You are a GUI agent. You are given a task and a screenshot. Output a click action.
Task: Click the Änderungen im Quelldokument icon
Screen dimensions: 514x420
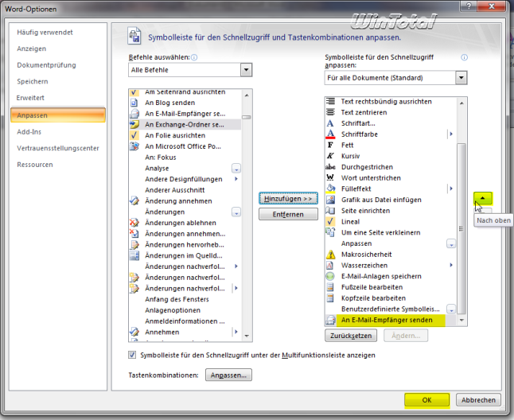[x=134, y=255]
